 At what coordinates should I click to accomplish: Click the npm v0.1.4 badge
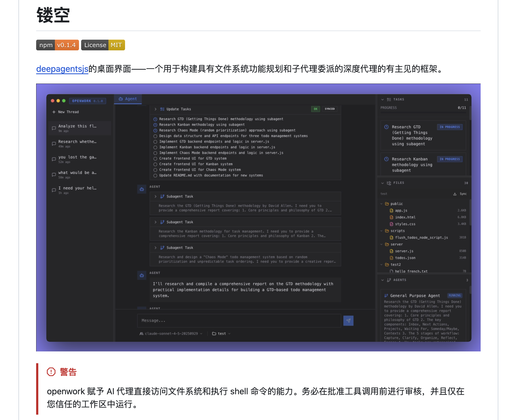coord(57,45)
